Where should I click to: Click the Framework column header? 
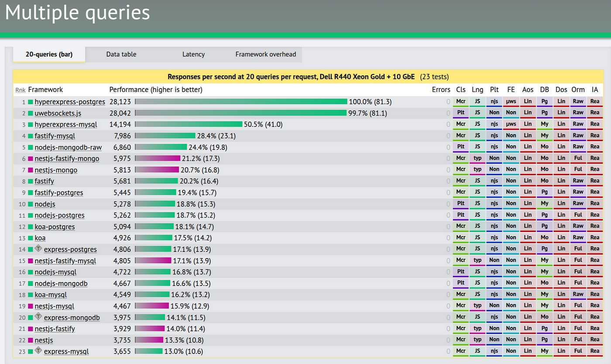click(45, 89)
